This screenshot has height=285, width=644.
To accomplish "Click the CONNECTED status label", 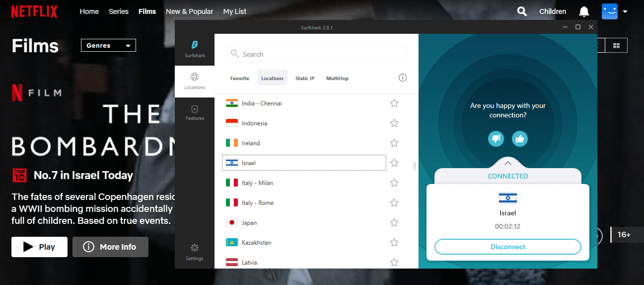I will (x=507, y=176).
